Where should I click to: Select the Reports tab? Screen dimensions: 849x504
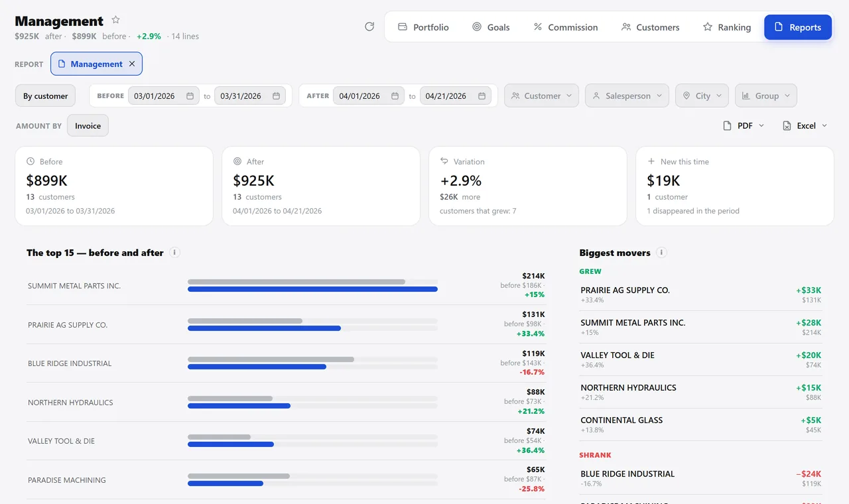(798, 27)
